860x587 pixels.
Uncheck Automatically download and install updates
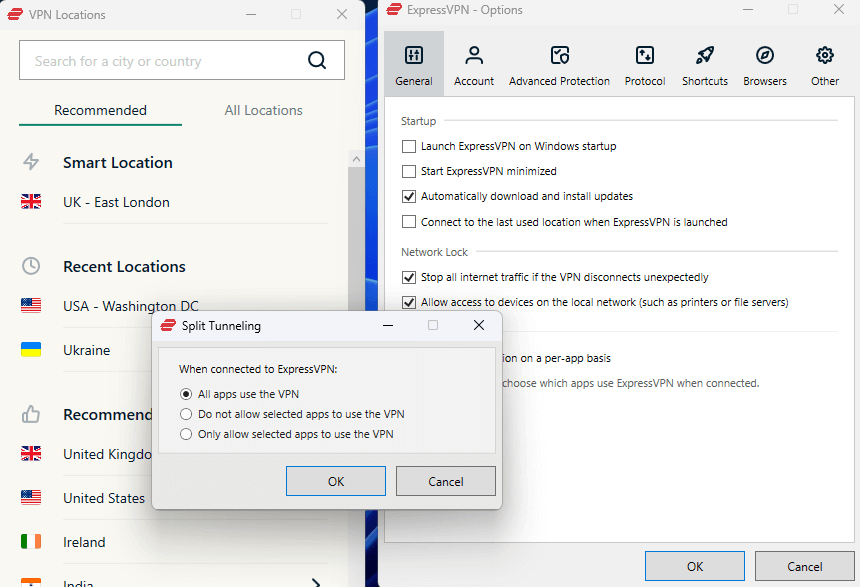point(409,196)
